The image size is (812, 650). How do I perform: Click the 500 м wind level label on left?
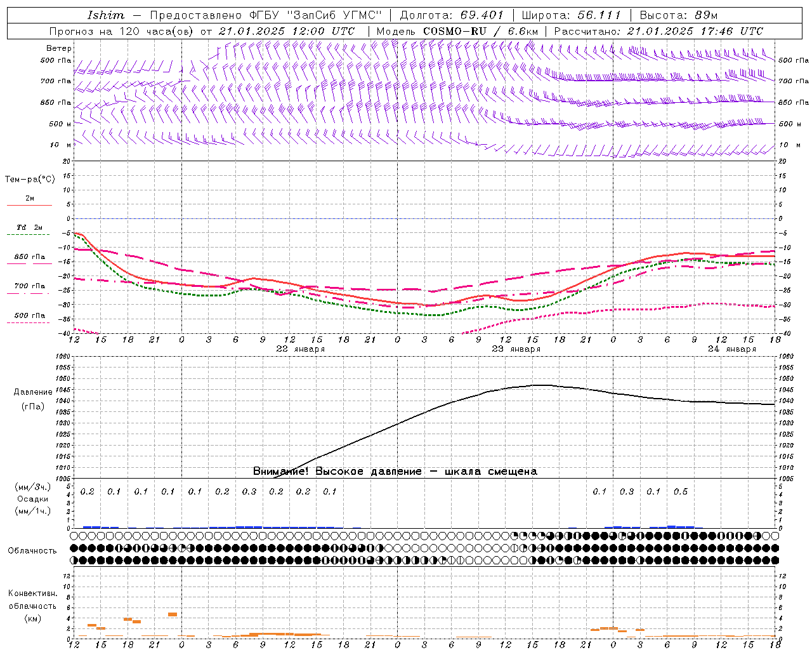(60, 124)
